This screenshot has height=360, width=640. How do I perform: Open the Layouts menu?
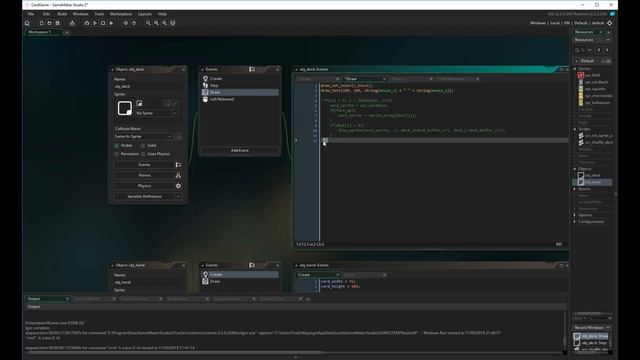click(144, 14)
